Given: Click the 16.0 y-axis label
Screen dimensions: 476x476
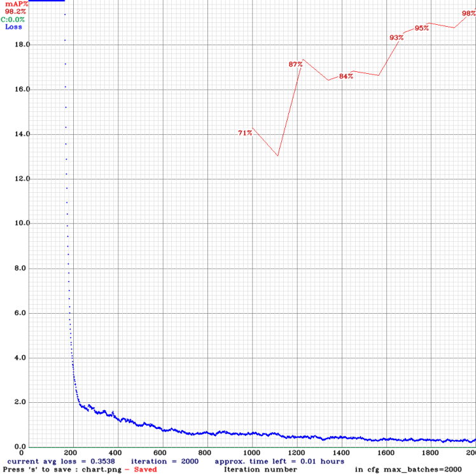Looking at the screenshot, I should (x=22, y=89).
